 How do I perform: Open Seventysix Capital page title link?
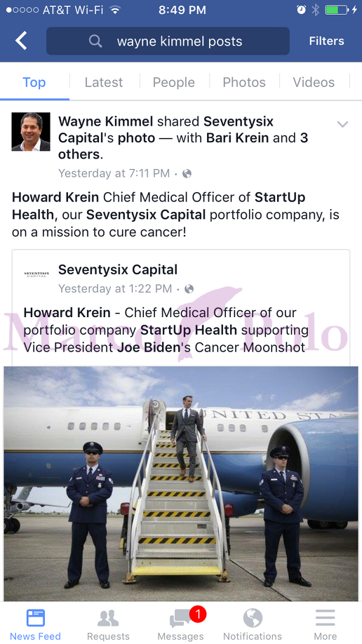click(118, 270)
